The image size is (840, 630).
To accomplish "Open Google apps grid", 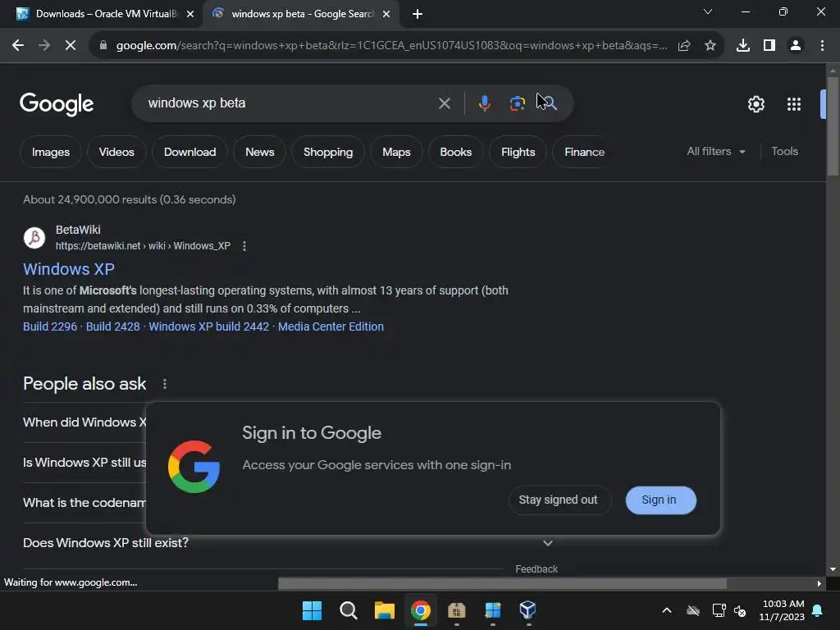I will pyautogui.click(x=794, y=104).
